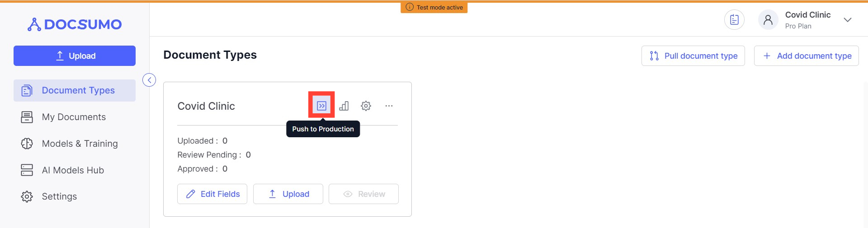Image resolution: width=868 pixels, height=228 pixels.
Task: Click the Pro Plan label
Action: pos(798,26)
